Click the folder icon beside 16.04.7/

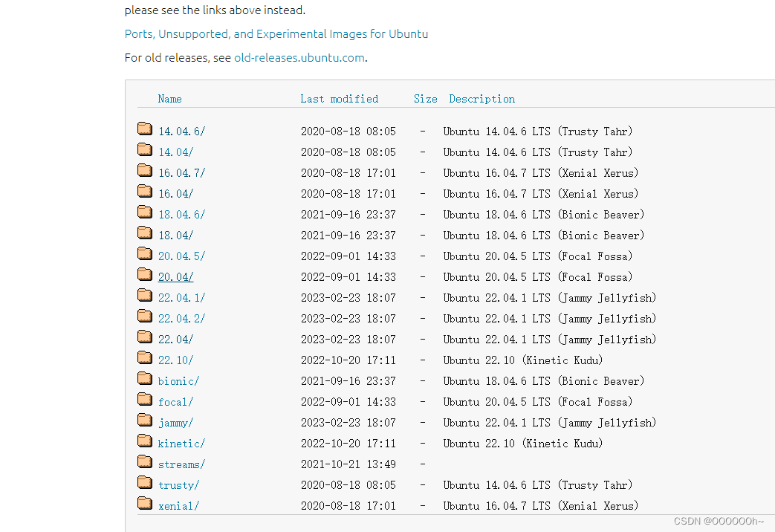pyautogui.click(x=145, y=171)
